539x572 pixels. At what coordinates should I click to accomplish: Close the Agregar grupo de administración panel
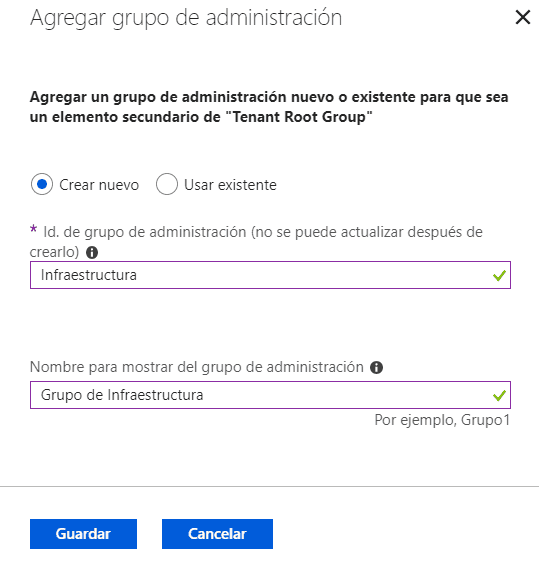coord(523,17)
